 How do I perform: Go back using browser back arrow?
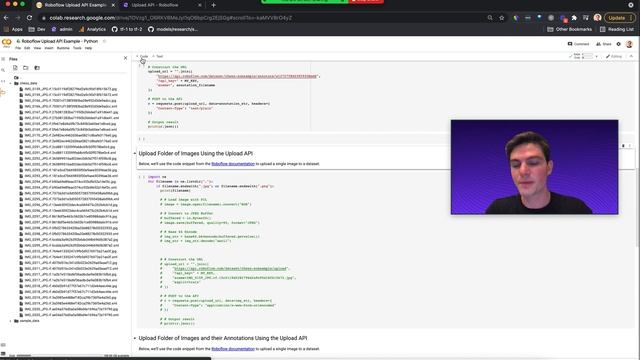6,18
